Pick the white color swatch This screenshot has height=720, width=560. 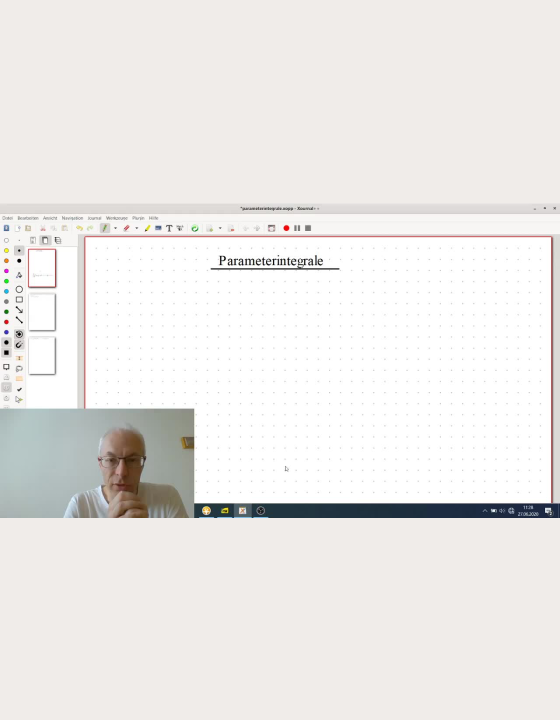6,240
